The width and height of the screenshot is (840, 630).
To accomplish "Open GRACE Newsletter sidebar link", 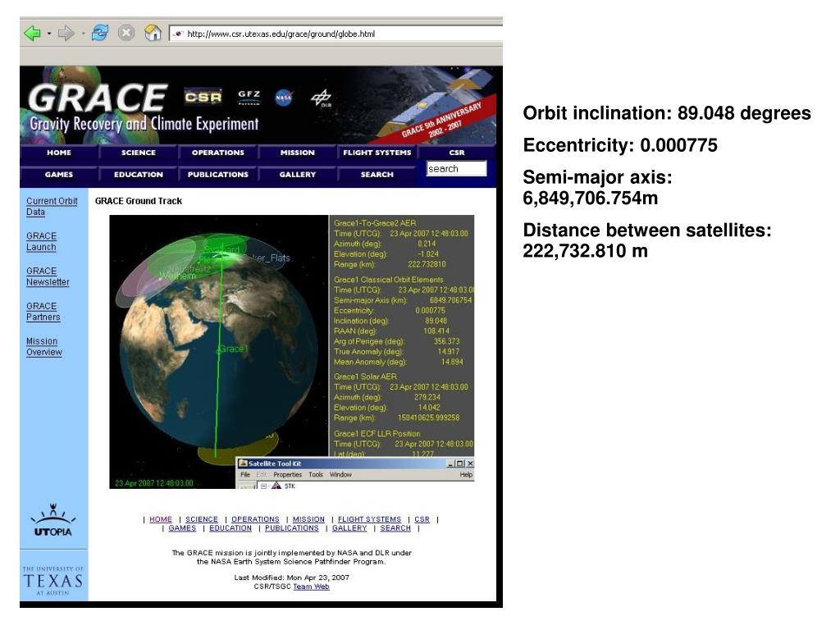I will (x=48, y=276).
